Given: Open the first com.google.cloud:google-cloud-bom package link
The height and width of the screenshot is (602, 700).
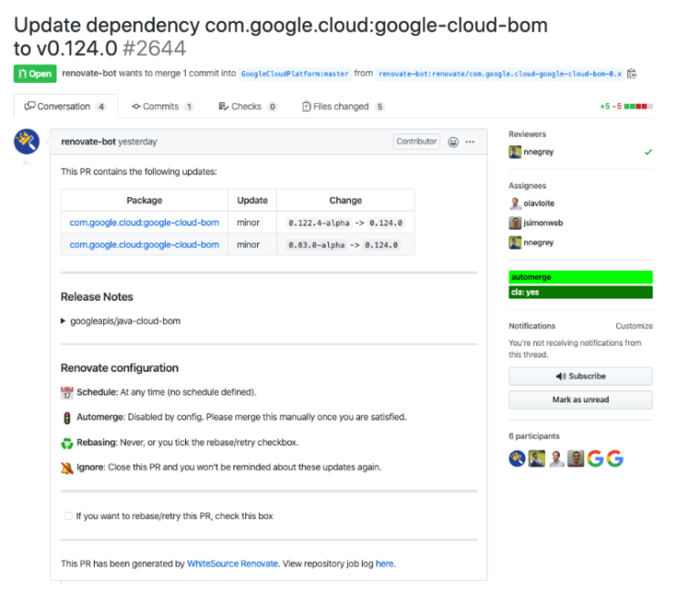Looking at the screenshot, I should [144, 223].
